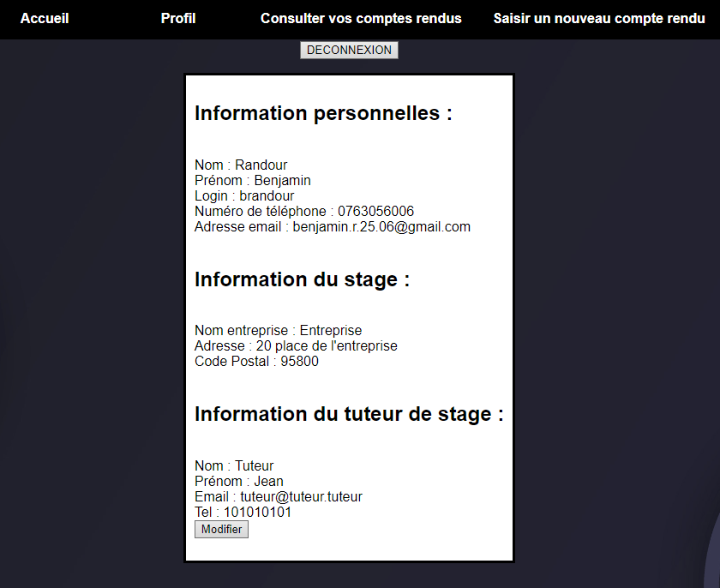Select Saisir un nouveau compte rendu
The image size is (720, 588).
coord(599,19)
